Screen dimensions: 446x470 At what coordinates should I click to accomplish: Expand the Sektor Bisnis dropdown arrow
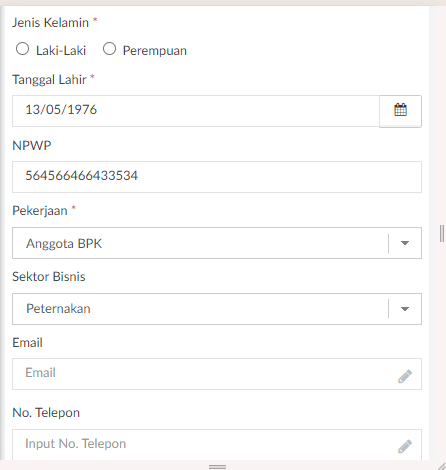(405, 309)
